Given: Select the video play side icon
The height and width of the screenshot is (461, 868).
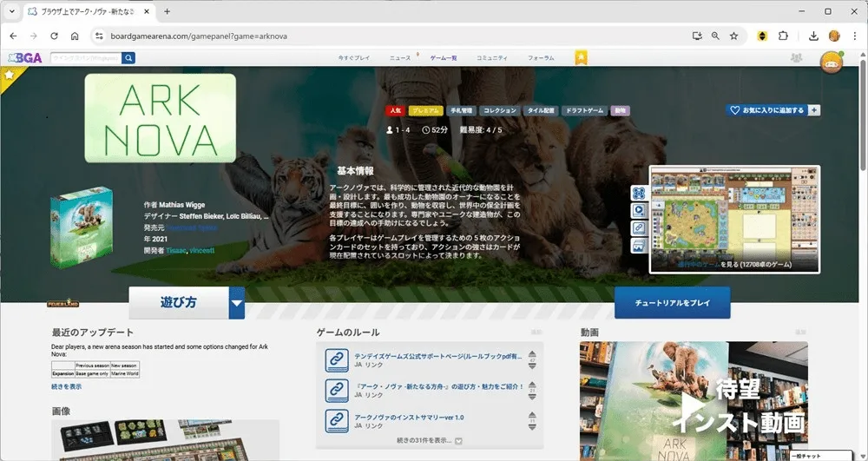Looking at the screenshot, I should tap(639, 210).
